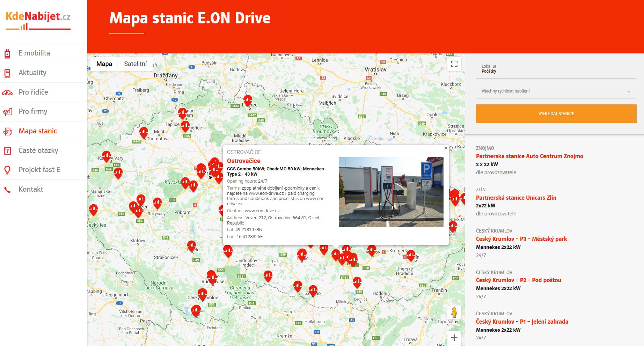Toggle the map fullscreen view
644x346 pixels.
click(x=454, y=64)
